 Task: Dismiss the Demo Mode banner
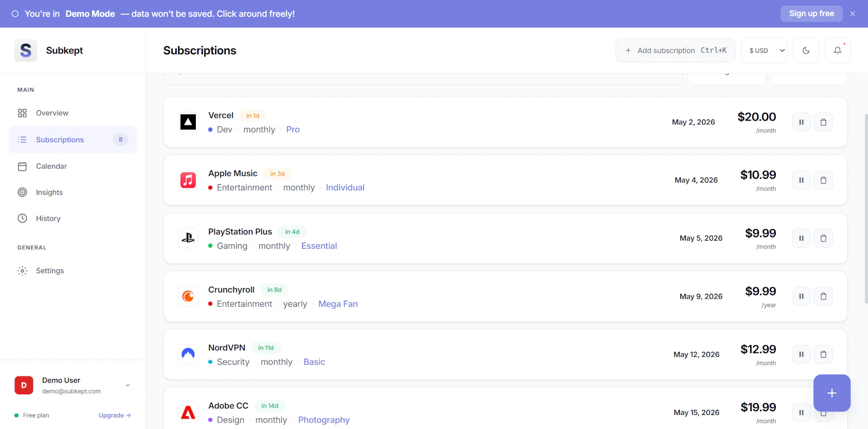coord(853,14)
